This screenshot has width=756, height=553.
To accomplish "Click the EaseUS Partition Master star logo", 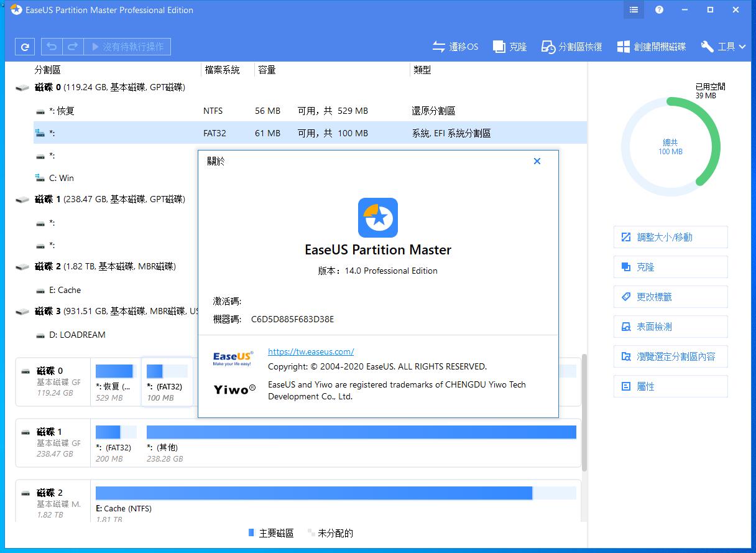I will (x=378, y=218).
